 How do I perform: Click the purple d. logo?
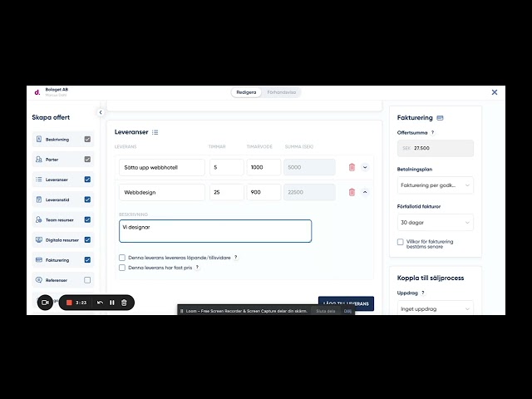tap(37, 92)
